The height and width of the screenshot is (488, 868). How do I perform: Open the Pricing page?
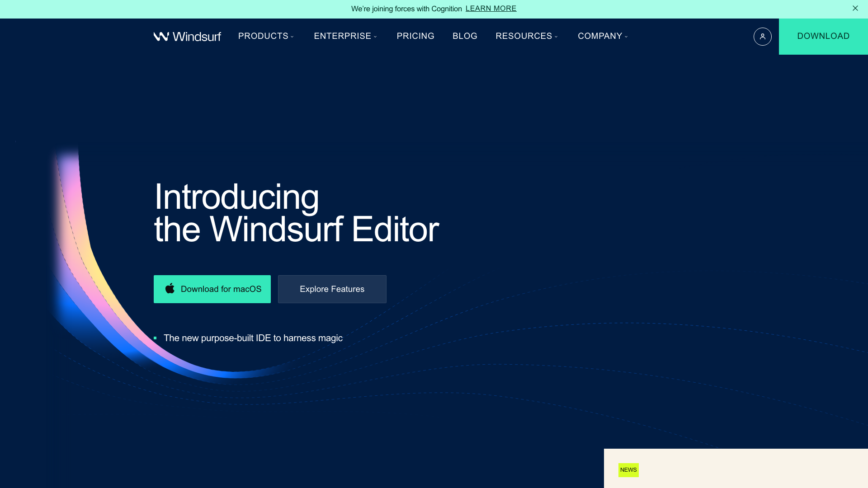pyautogui.click(x=415, y=36)
